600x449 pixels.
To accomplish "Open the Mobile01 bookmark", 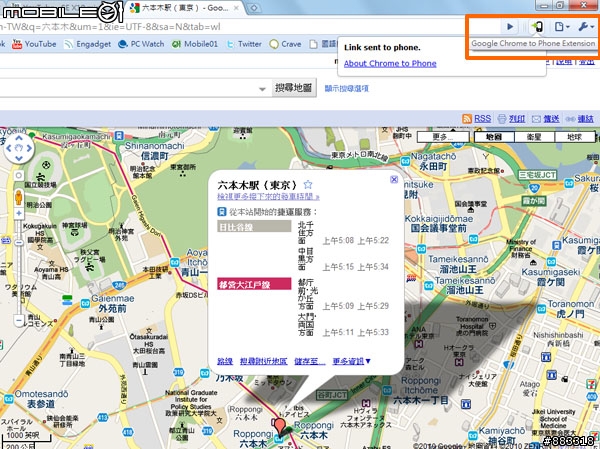I will (x=195, y=44).
